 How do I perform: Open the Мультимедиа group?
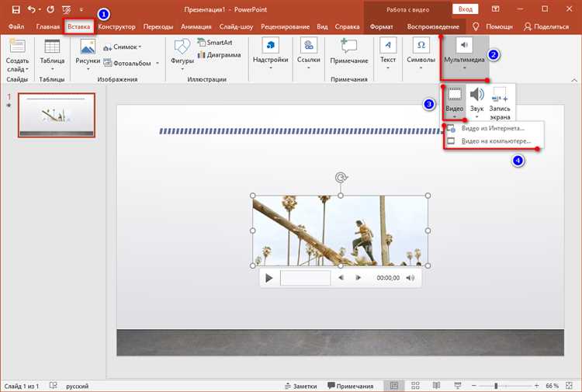coord(464,54)
